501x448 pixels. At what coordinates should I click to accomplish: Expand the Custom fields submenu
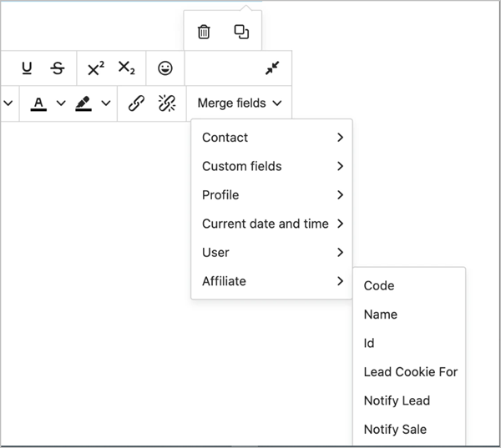(271, 166)
